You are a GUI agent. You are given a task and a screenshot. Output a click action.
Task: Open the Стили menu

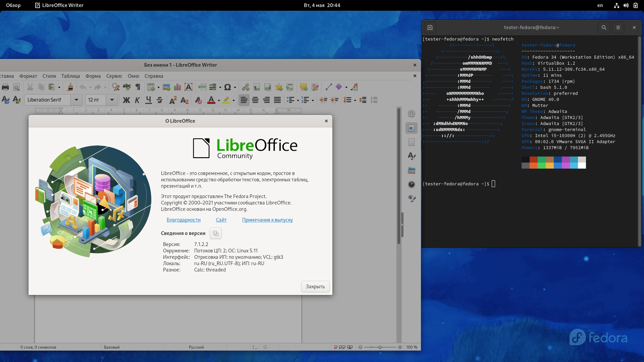click(49, 76)
